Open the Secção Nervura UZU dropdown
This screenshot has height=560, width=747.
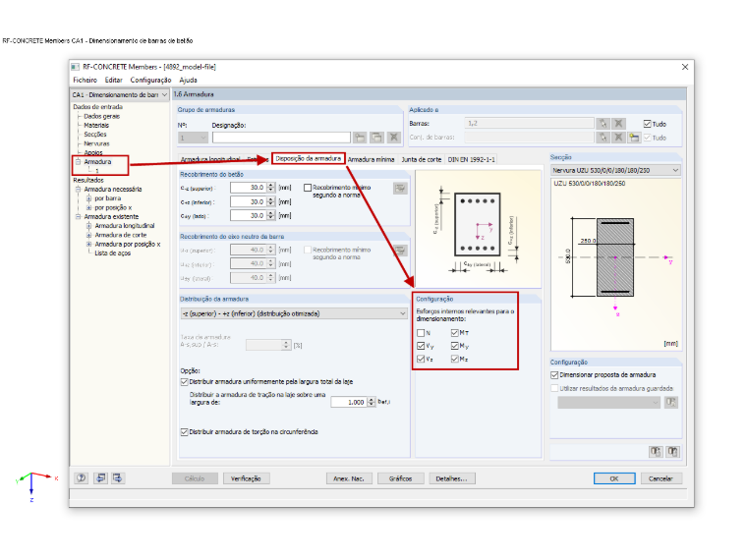pos(615,170)
